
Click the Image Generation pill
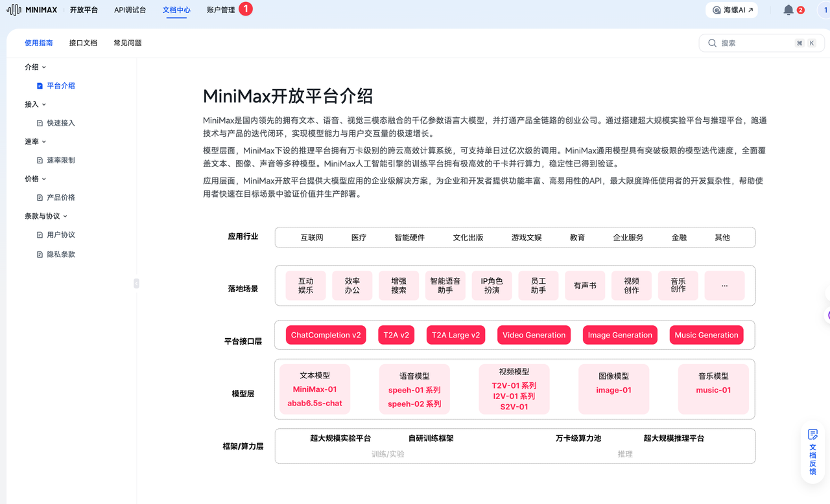[x=620, y=335]
